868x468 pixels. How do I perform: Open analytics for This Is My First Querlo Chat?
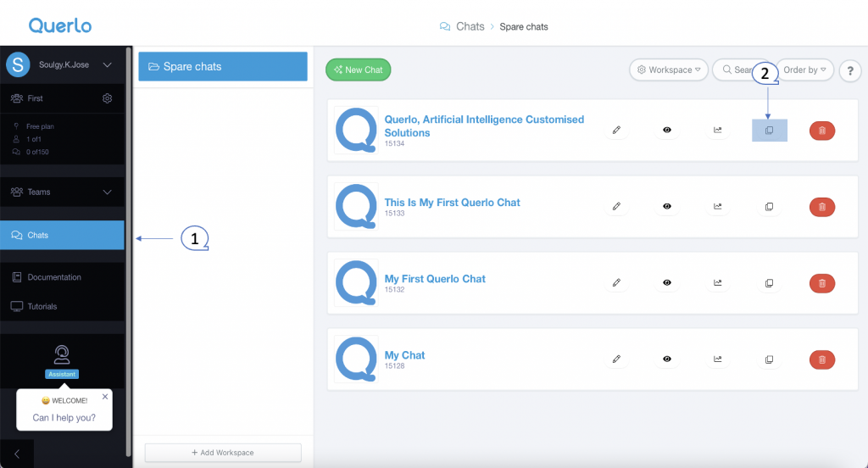[717, 207]
